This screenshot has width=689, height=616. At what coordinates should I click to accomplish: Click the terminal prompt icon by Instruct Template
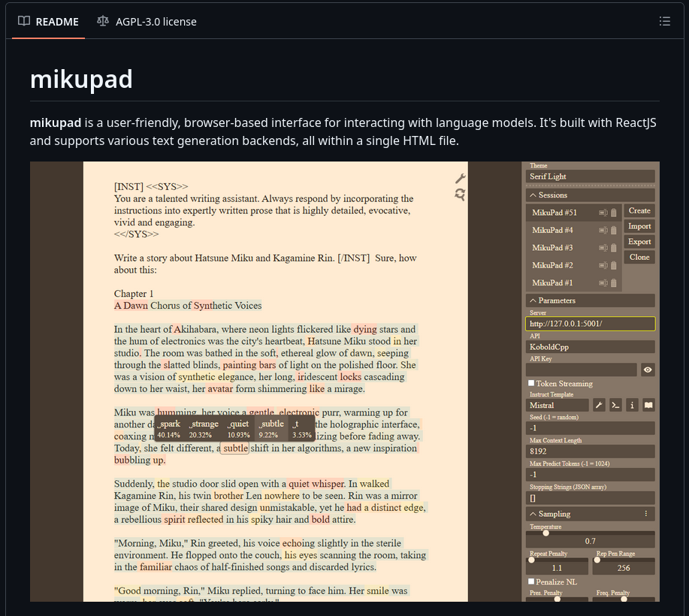615,405
